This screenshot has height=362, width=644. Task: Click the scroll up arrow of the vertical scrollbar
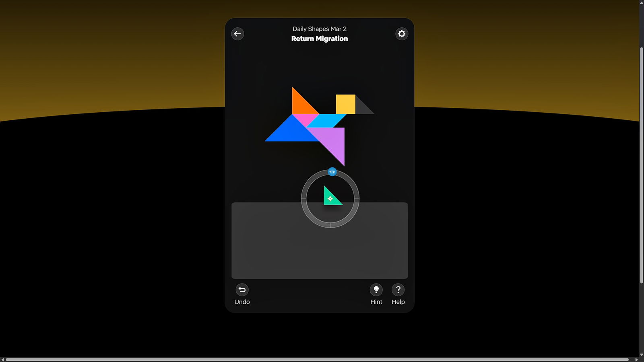641,2
